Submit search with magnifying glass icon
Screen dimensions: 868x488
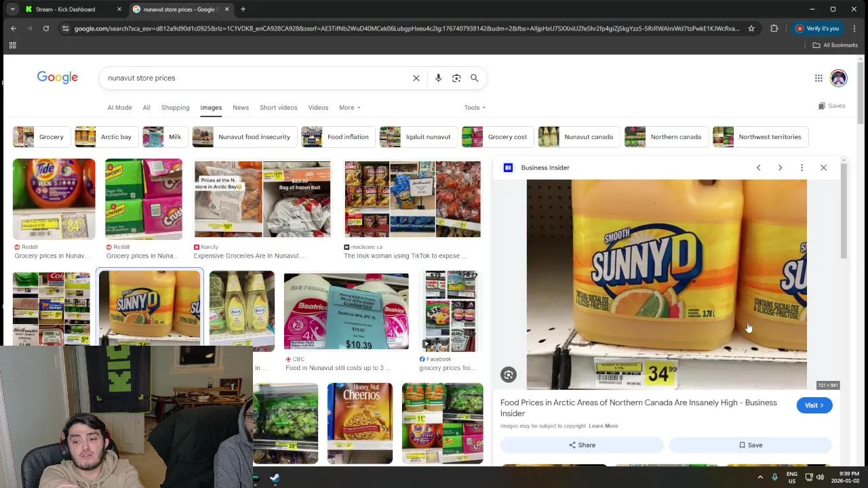[x=475, y=78]
